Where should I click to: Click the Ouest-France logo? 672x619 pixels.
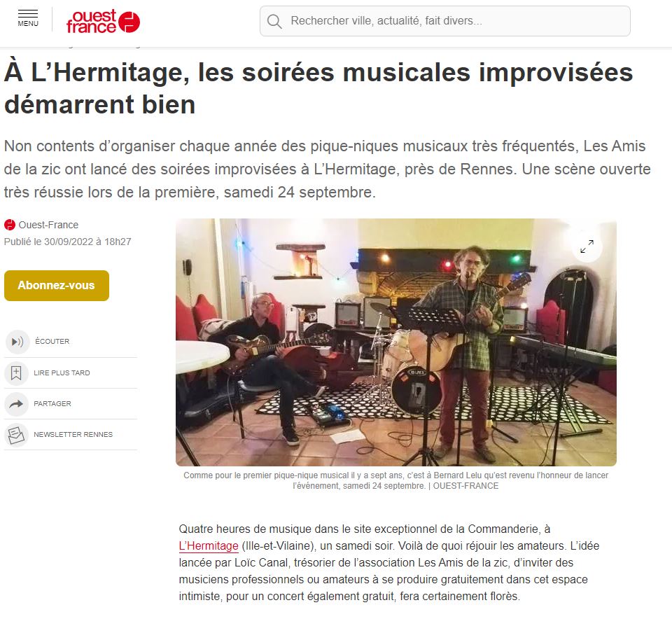click(x=103, y=21)
